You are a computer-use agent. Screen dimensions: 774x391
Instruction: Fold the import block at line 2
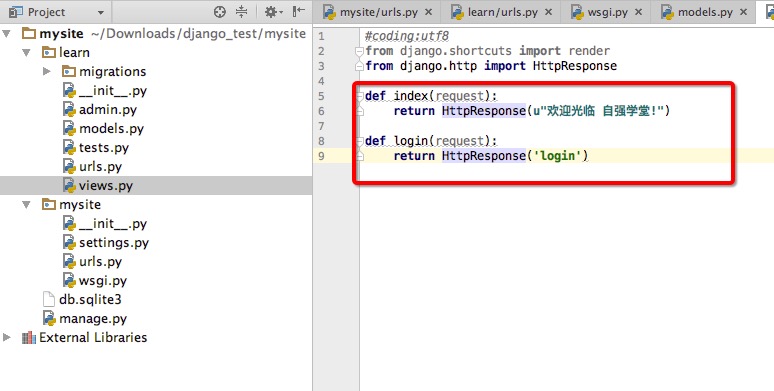(x=360, y=51)
